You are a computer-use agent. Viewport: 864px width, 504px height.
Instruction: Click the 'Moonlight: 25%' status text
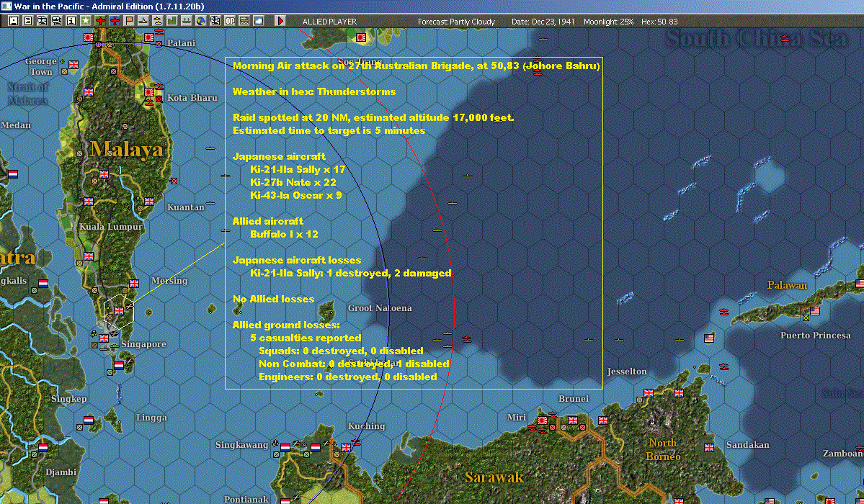608,22
